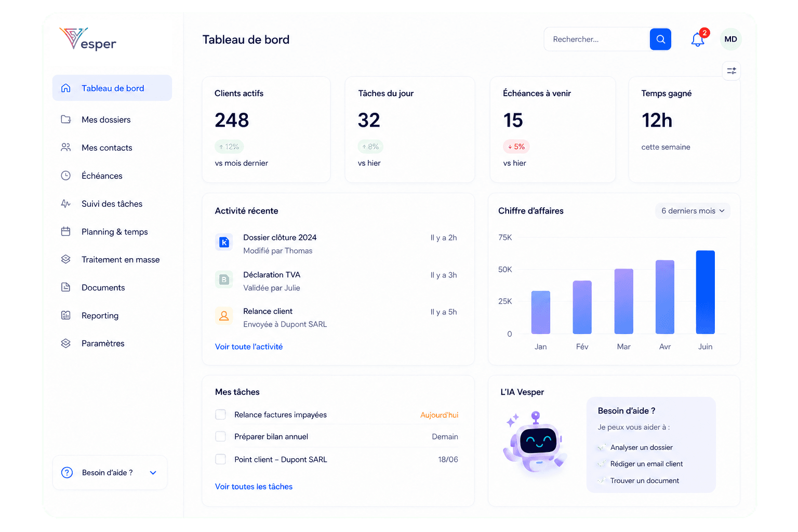Choose Rédiger un email client suggestion
The height and width of the screenshot is (532, 798).
point(646,464)
